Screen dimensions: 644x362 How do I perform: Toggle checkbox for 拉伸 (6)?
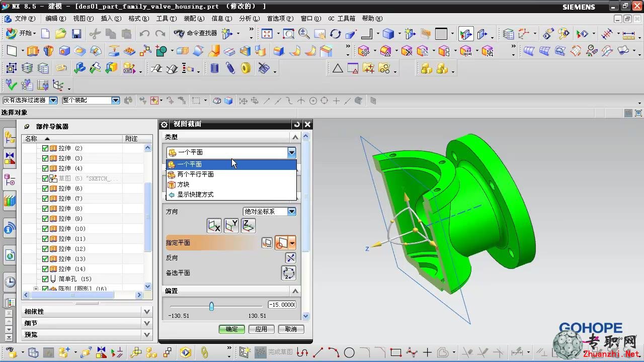(x=45, y=189)
